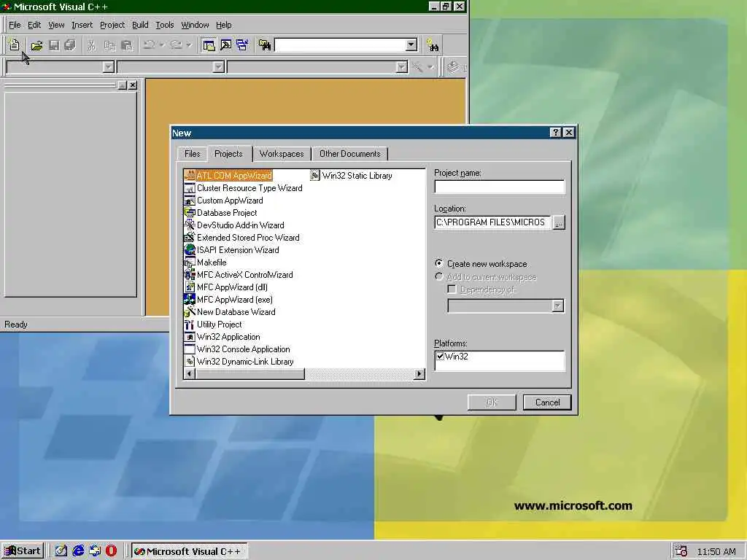Toggle the Output window icon
The image size is (747, 560).
(226, 45)
